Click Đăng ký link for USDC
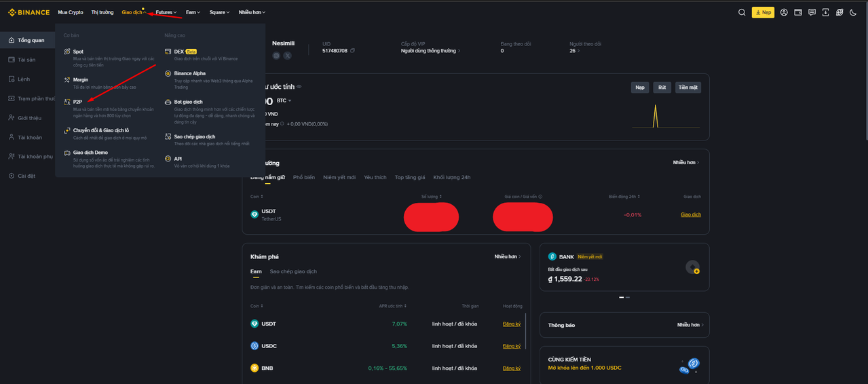The width and height of the screenshot is (868, 384). (512, 346)
